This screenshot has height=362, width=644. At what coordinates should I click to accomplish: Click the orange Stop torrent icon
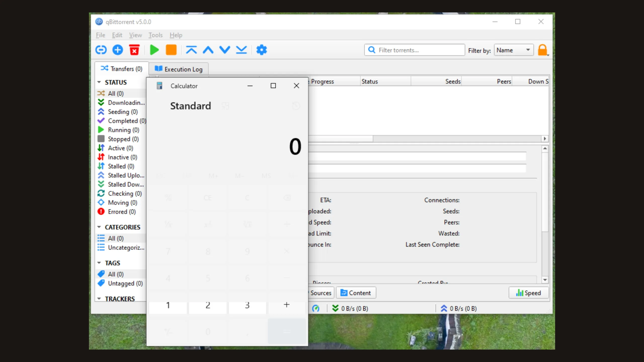click(171, 50)
